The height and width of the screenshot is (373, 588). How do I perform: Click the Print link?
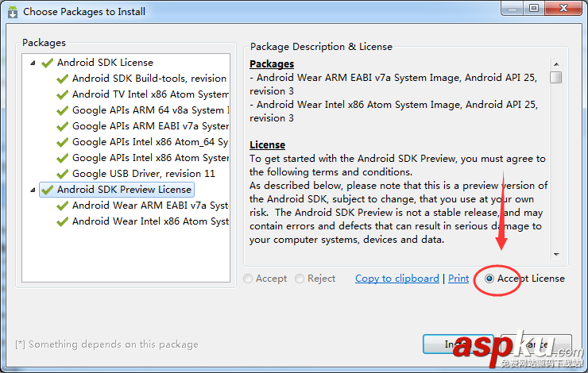pyautogui.click(x=458, y=279)
